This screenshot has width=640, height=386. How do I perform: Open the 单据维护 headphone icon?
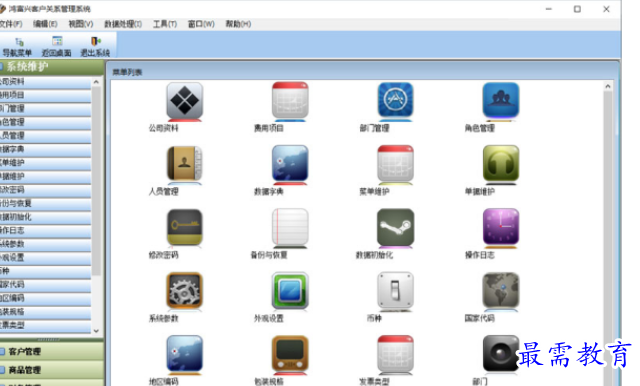point(501,164)
